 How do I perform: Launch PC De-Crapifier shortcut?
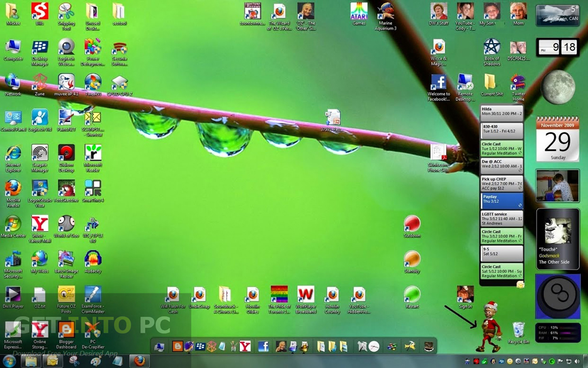(x=93, y=335)
